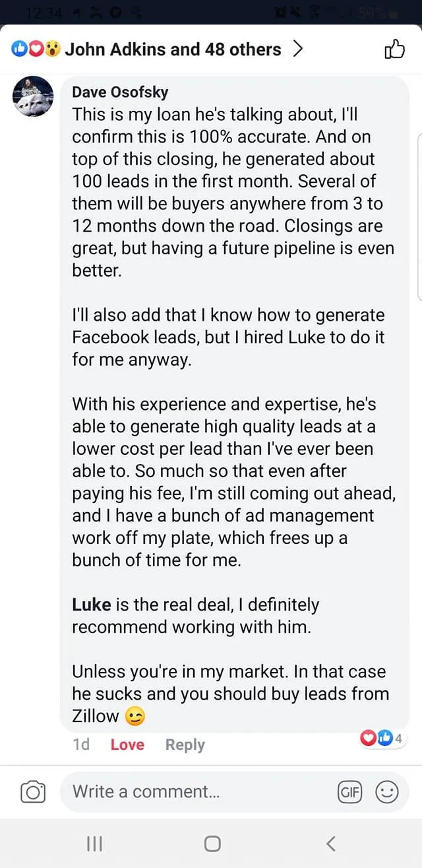Tap the Android back arrow
Screen dimensions: 422x868
331,843
